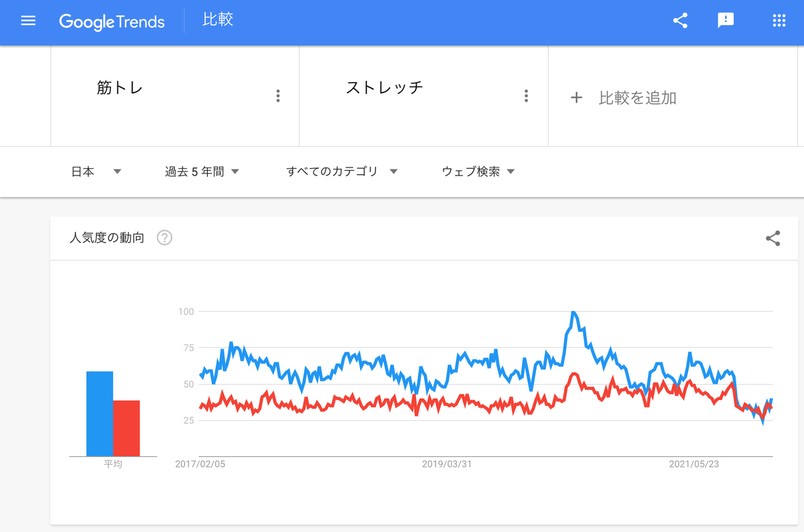The height and width of the screenshot is (532, 804).
Task: Expand the 過去 5 年間 time range selector
Action: 201,171
